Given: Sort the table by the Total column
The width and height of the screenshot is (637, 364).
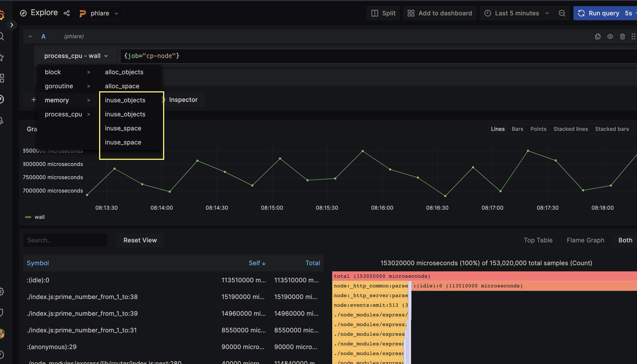Looking at the screenshot, I should click(313, 263).
